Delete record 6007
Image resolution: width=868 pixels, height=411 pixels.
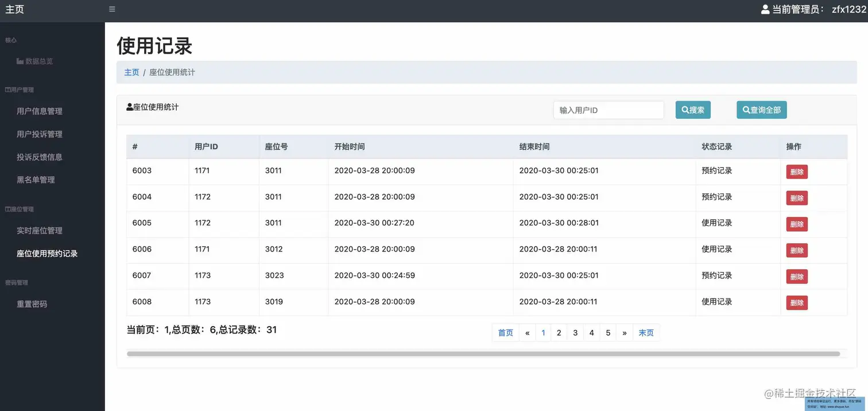797,277
